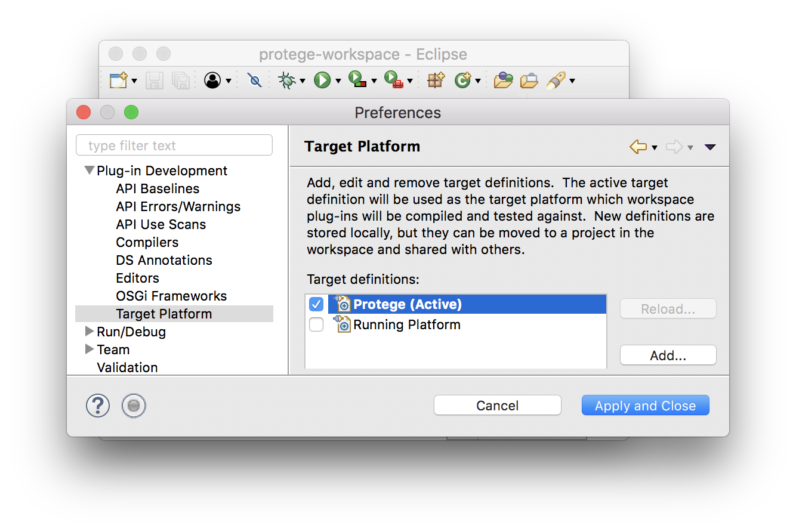This screenshot has height=532, width=796.
Task: Click the New wizard icon in Eclipse toolbar
Action: pyautogui.click(x=118, y=80)
